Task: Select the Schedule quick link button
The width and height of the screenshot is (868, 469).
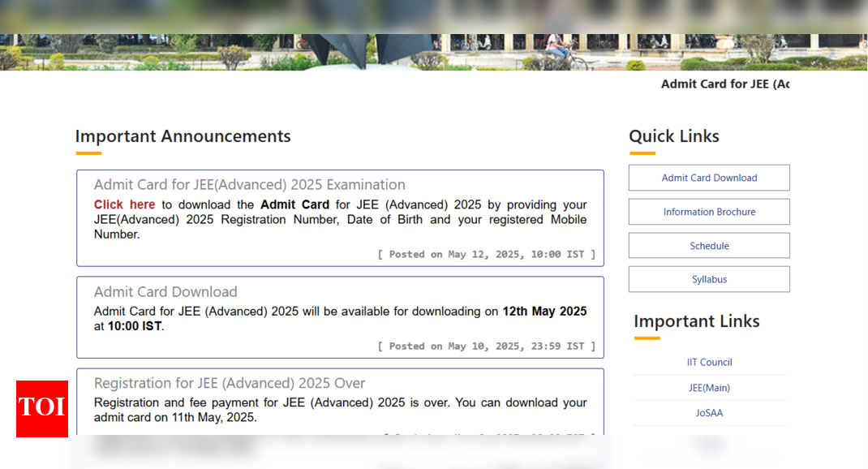Action: pyautogui.click(x=709, y=246)
